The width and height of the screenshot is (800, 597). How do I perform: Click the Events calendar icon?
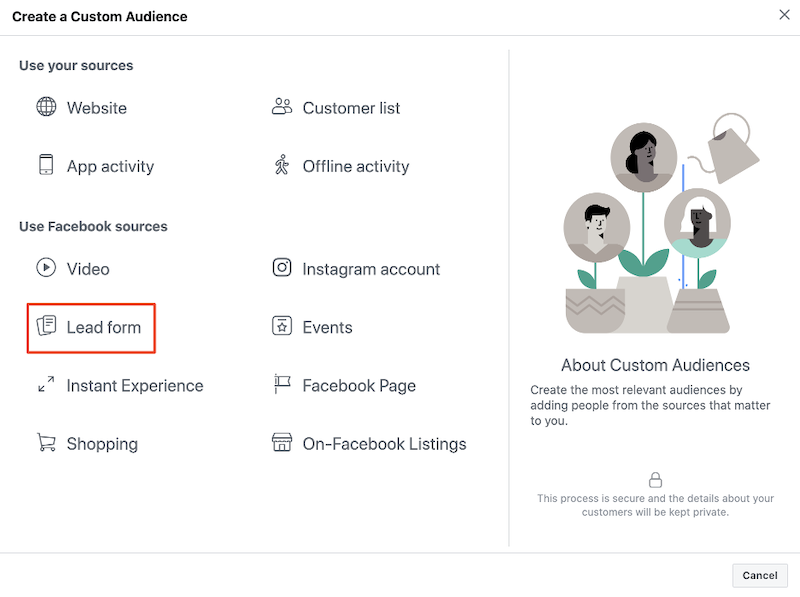coord(283,327)
